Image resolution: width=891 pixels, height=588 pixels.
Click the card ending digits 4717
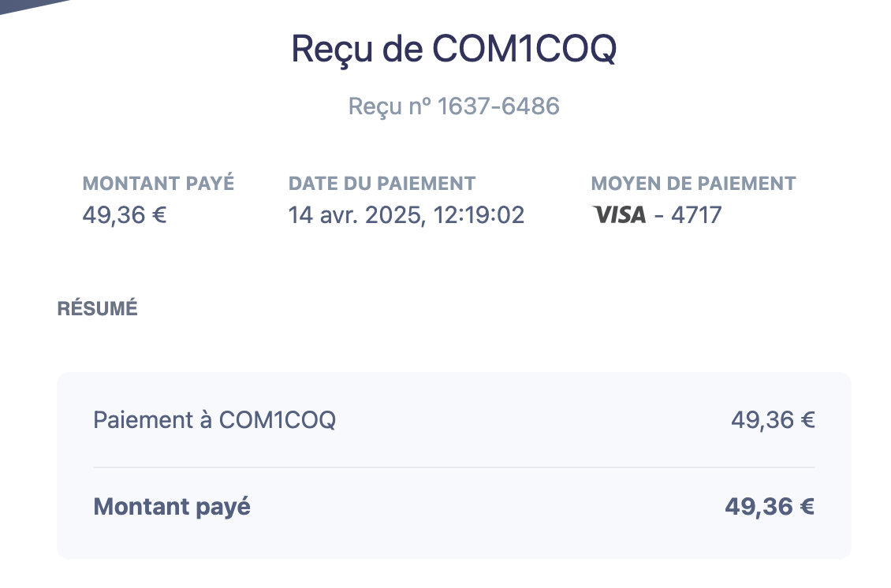pos(696,215)
